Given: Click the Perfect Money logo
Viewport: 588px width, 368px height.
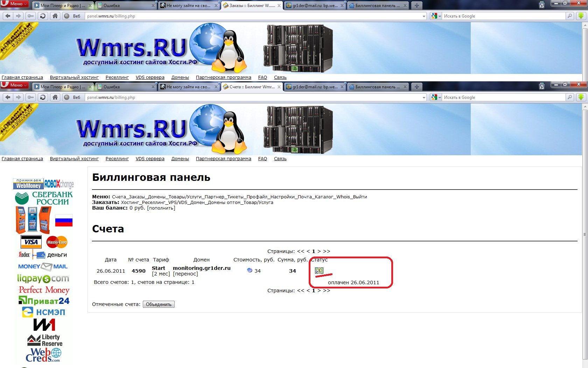Looking at the screenshot, I should point(44,290).
